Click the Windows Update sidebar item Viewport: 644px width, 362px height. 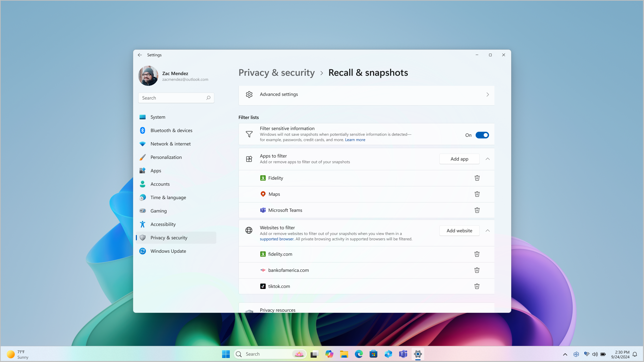coord(168,251)
